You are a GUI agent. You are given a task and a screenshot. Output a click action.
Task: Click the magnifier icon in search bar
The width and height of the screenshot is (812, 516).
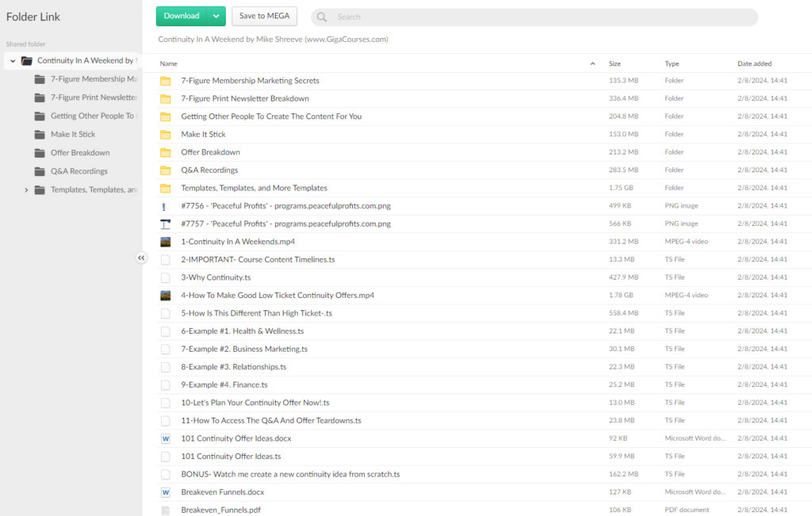(x=322, y=17)
